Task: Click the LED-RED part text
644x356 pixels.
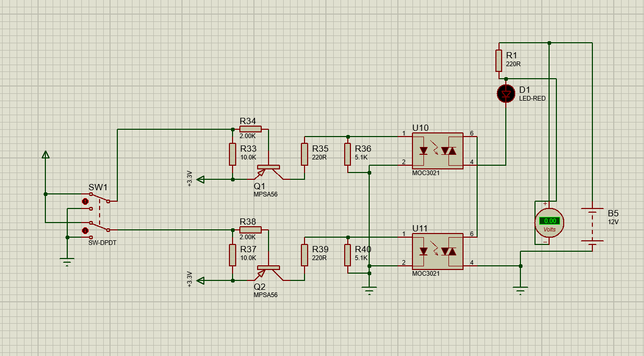Action: (532, 99)
